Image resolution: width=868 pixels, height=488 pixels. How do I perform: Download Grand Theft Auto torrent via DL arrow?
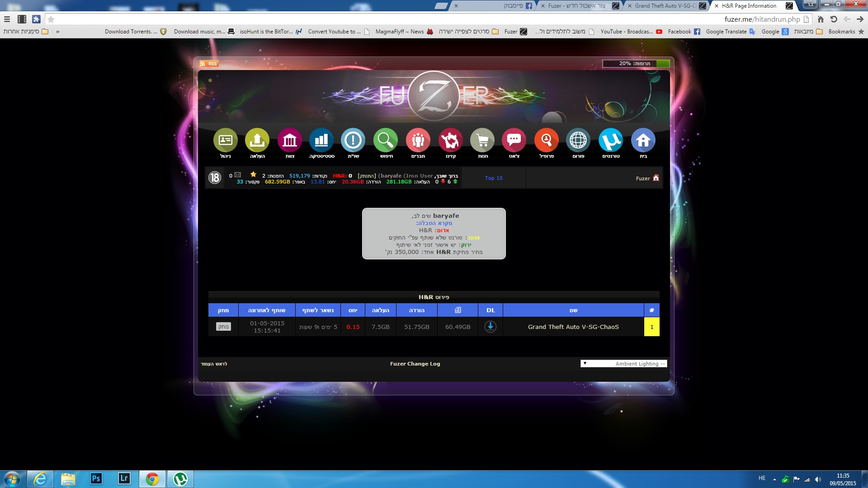point(491,326)
